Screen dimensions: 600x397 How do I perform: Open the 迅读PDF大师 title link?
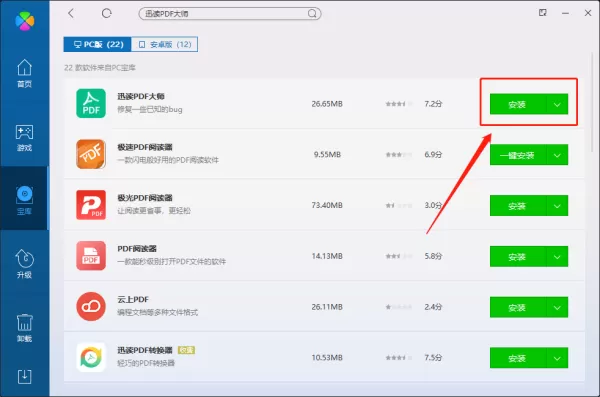tap(141, 96)
